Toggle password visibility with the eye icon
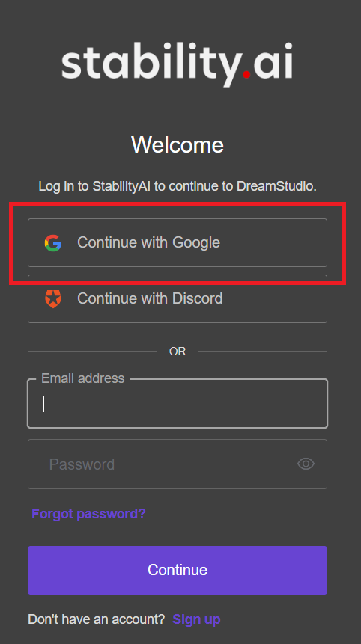The height and width of the screenshot is (644, 361). (x=306, y=464)
